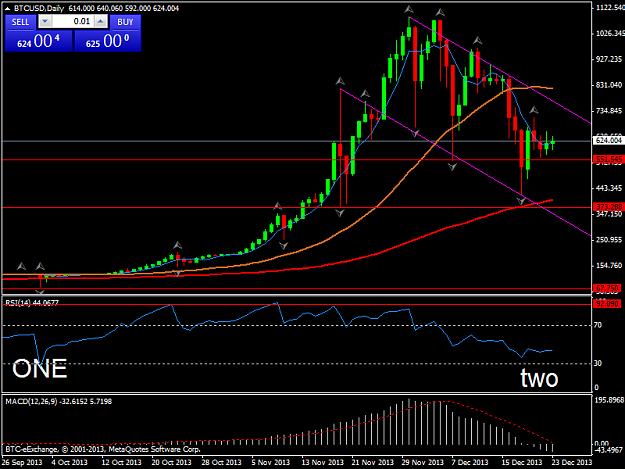Viewport: 625px width, 469px height.
Task: Click the 15 Dec 2013 date label
Action: point(522,462)
